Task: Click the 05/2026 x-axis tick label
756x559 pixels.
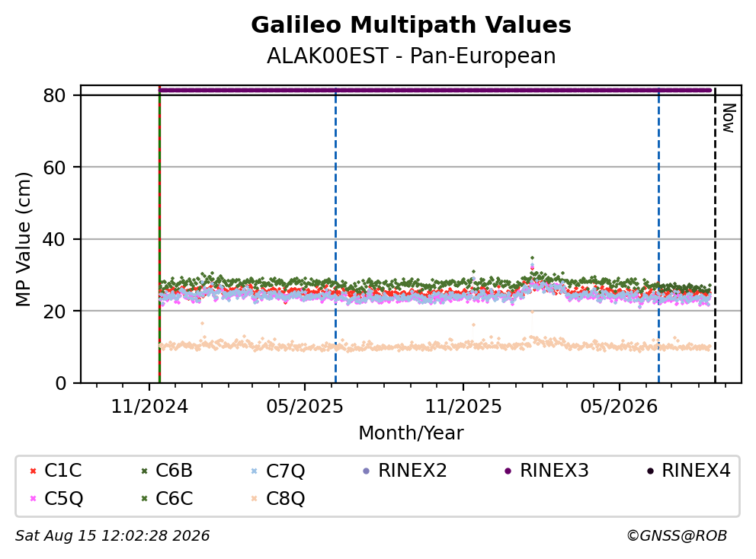Action: click(x=619, y=407)
